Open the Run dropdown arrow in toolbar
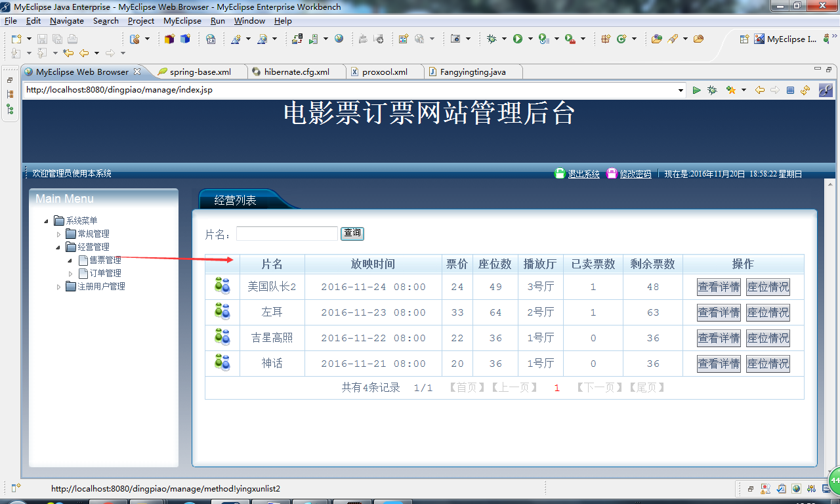 [x=530, y=39]
